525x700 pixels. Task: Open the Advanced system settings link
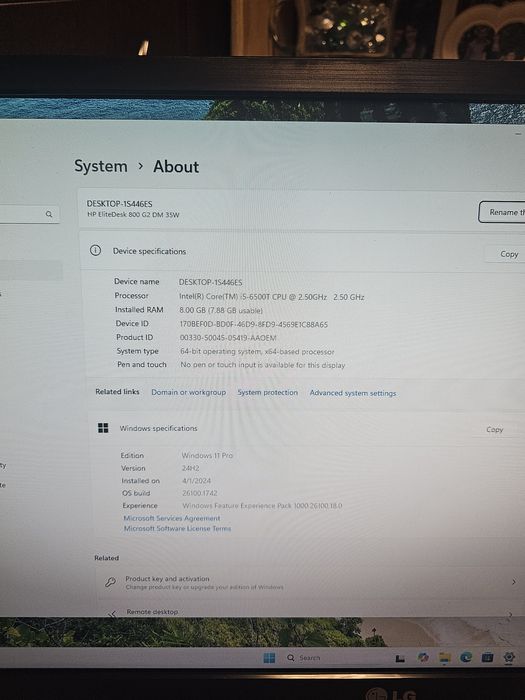[353, 393]
